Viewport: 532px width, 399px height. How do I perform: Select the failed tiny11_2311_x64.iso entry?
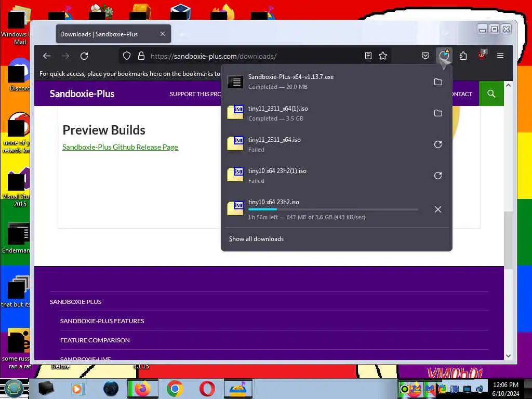(x=326, y=144)
